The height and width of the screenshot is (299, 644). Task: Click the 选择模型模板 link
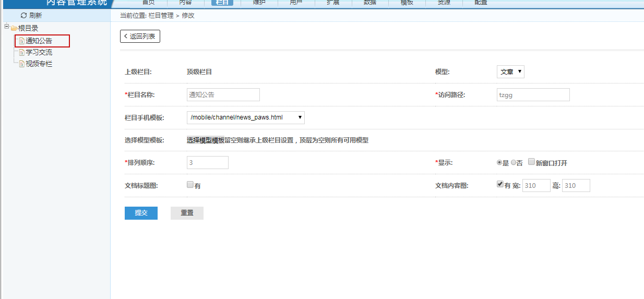click(206, 140)
